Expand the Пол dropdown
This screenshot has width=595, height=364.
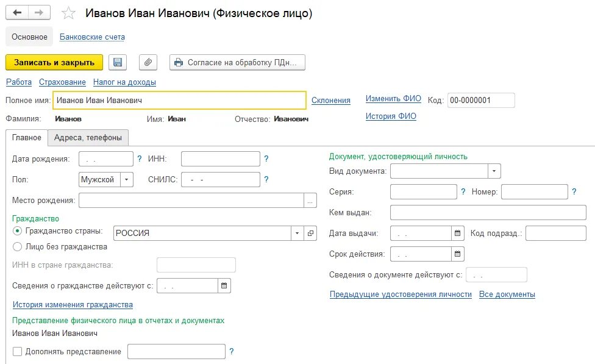(127, 179)
